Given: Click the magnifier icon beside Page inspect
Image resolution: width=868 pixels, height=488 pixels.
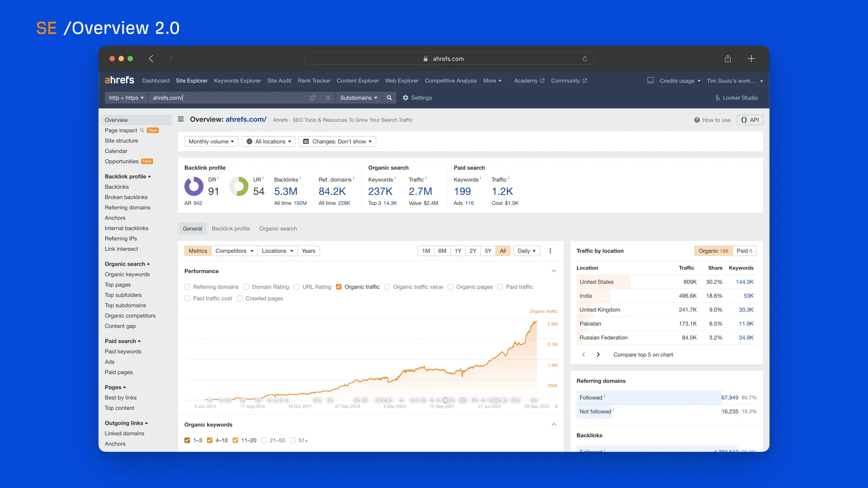Looking at the screenshot, I should [x=142, y=130].
